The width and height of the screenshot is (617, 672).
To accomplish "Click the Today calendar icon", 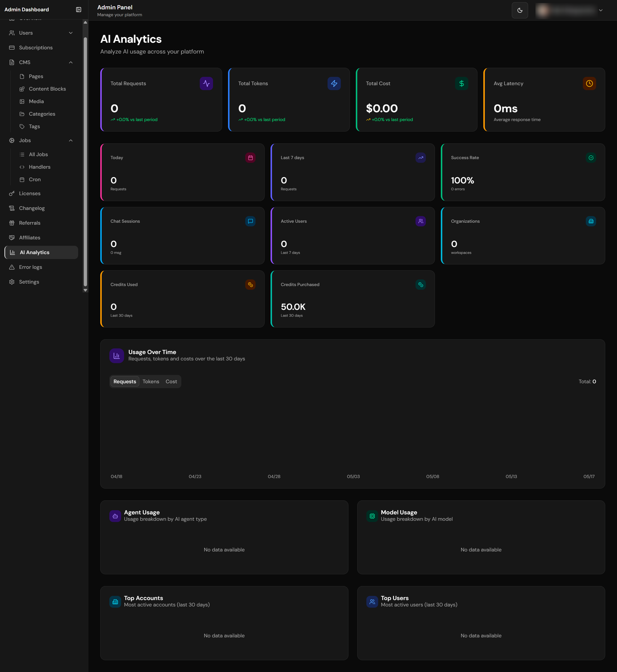I will pos(250,158).
